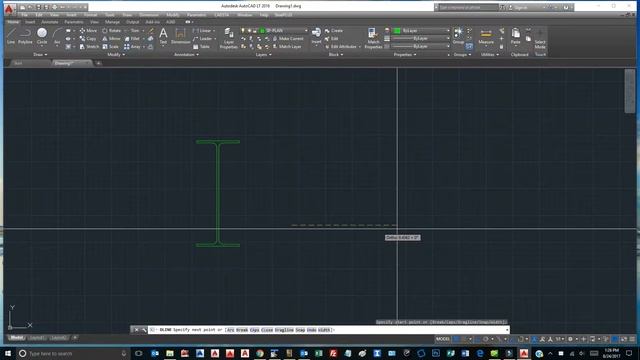The height and width of the screenshot is (360, 640).
Task: Open the Measure utility
Action: click(486, 36)
